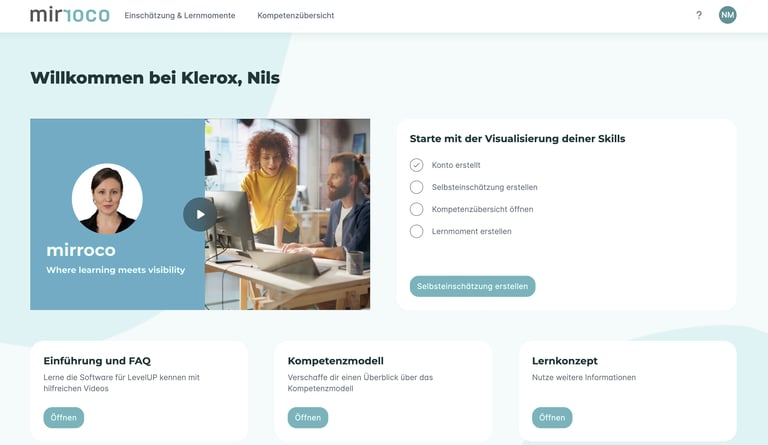
Task: Click the Kompetenzübersicht öffnen text
Action: [x=482, y=210]
